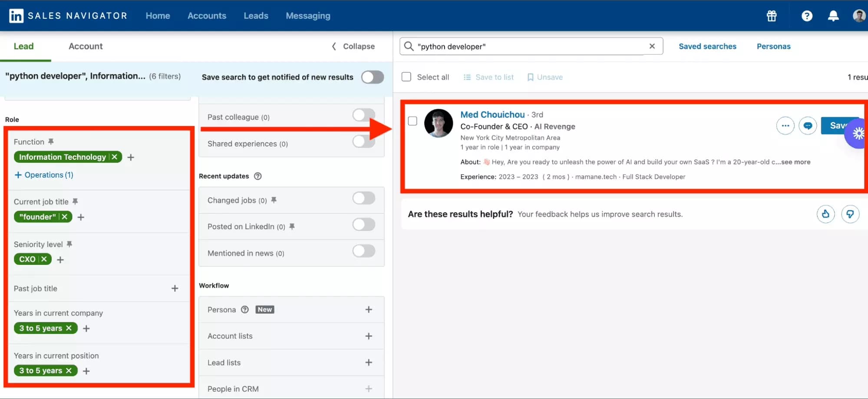
Task: Open more options via the ellipsis on Med Chouichou
Action: point(785,125)
